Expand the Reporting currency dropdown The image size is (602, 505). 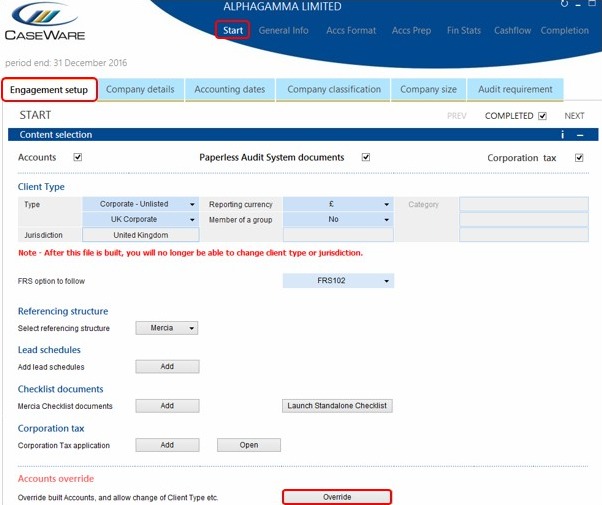338,204
